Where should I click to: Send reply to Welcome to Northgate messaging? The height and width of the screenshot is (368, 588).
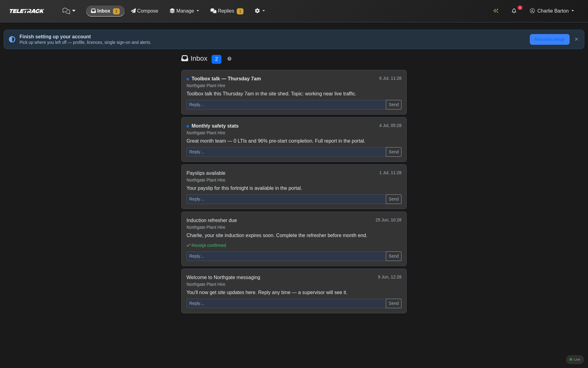pos(394,304)
